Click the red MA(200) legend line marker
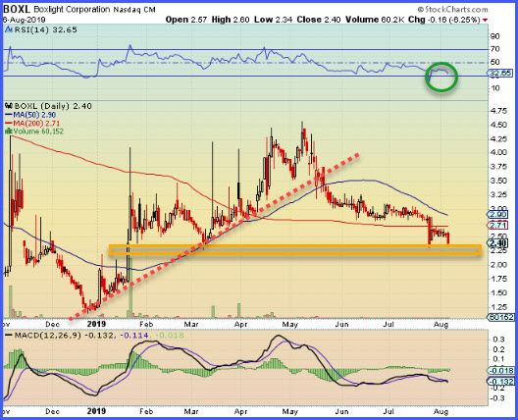The width and height of the screenshot is (518, 420). point(9,124)
